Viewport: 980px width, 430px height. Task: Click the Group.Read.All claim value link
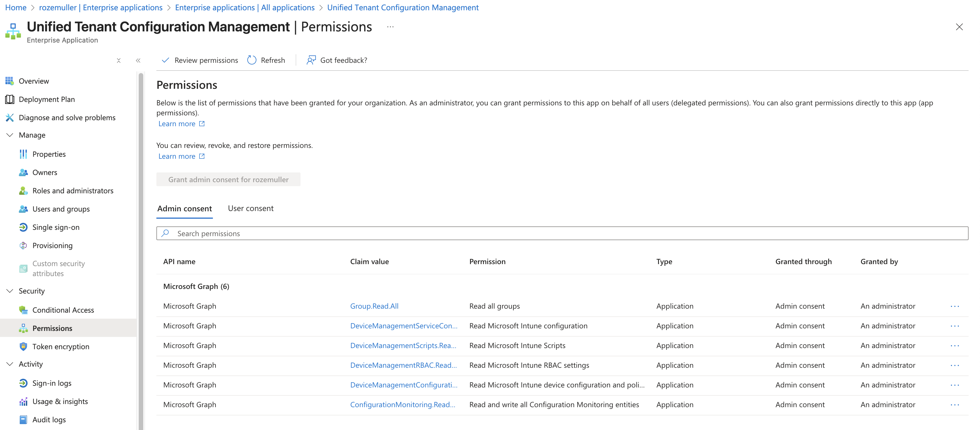(x=374, y=306)
